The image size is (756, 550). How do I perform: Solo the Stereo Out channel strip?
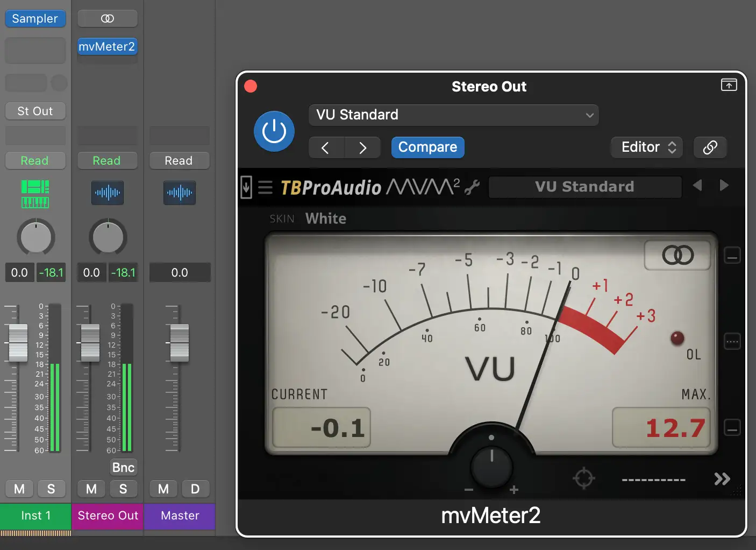click(123, 489)
